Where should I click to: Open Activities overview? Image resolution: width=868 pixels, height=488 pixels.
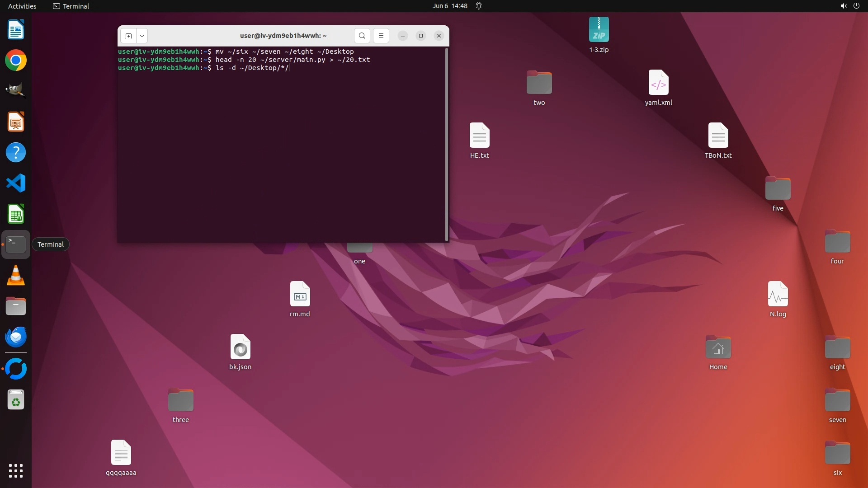[22, 6]
